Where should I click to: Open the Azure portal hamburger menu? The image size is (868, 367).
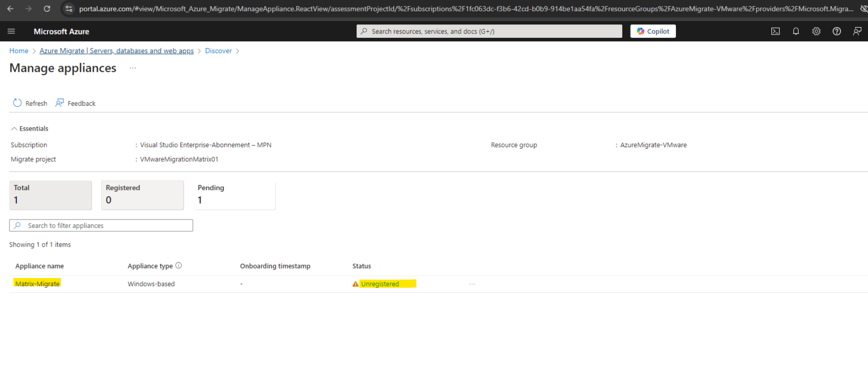tap(11, 31)
